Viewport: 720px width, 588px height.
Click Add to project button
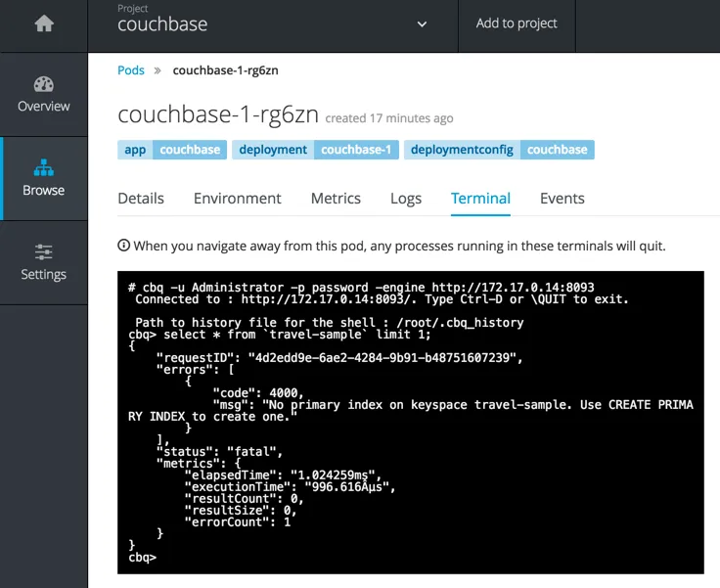tap(517, 23)
